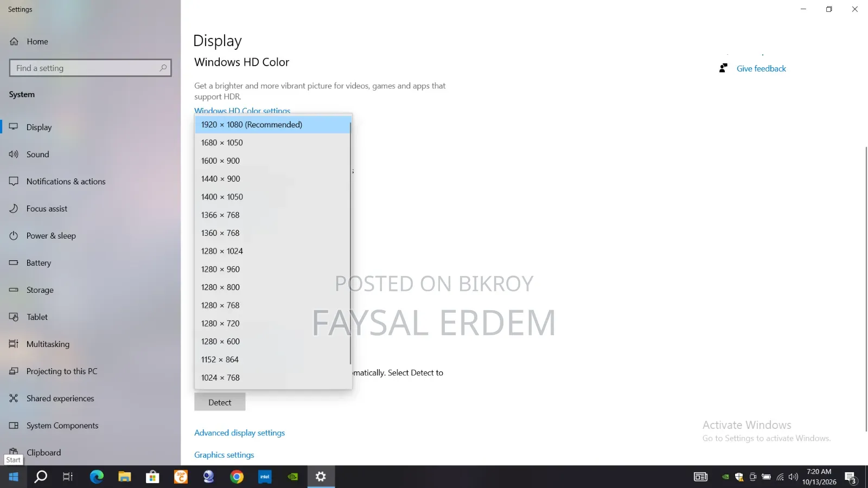Image resolution: width=868 pixels, height=488 pixels.
Task: Click the resolution list scrollbar
Action: coord(350,243)
